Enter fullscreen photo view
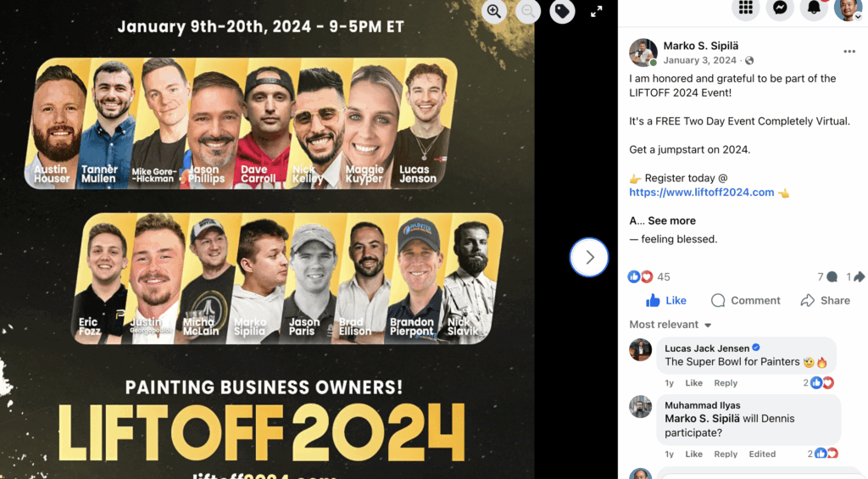The width and height of the screenshot is (868, 479). pyautogui.click(x=596, y=11)
